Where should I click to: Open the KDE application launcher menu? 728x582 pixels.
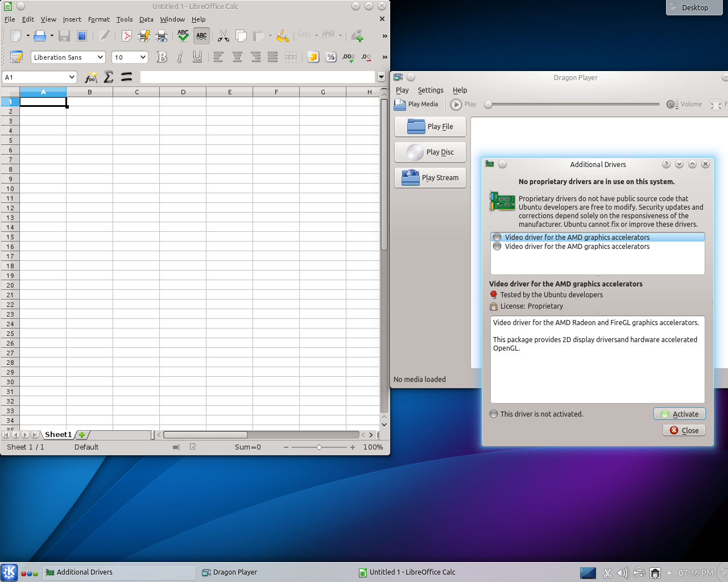(9, 572)
